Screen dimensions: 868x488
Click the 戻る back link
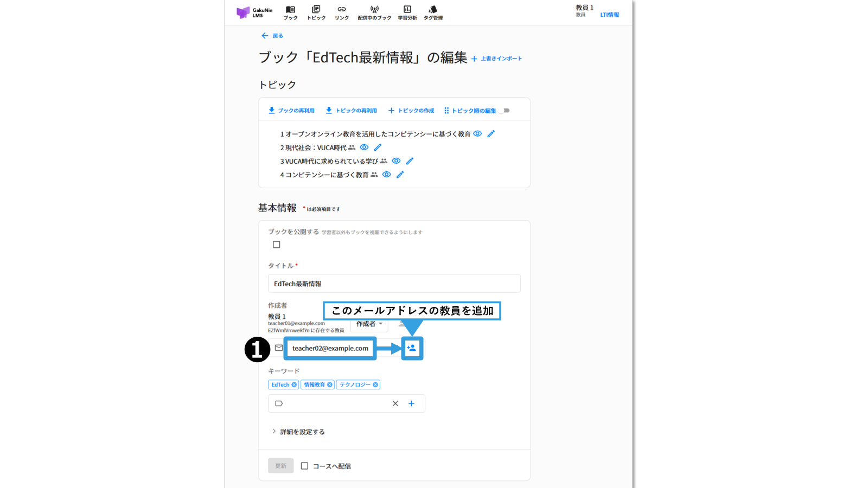coord(272,36)
